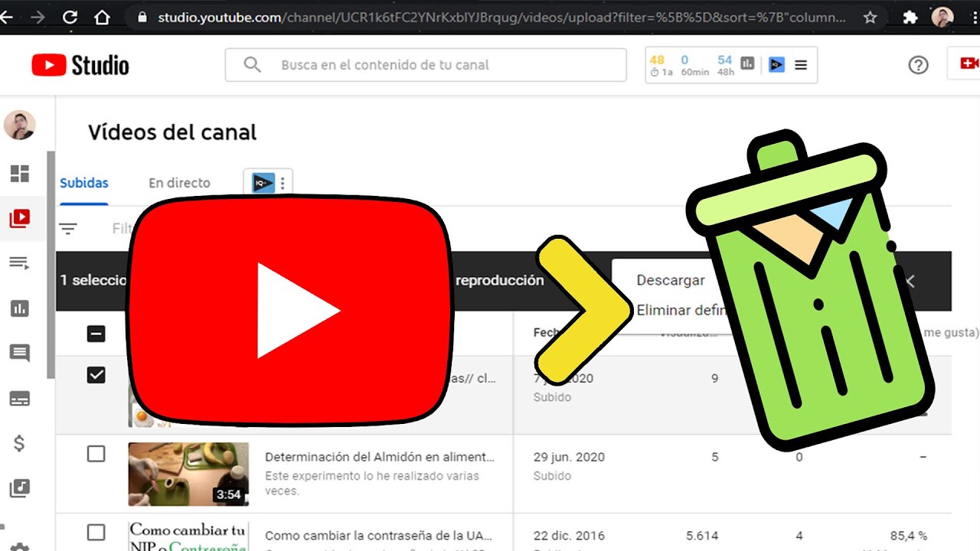Open the Comments sidebar icon
Image resolution: width=980 pixels, height=551 pixels.
click(x=19, y=354)
